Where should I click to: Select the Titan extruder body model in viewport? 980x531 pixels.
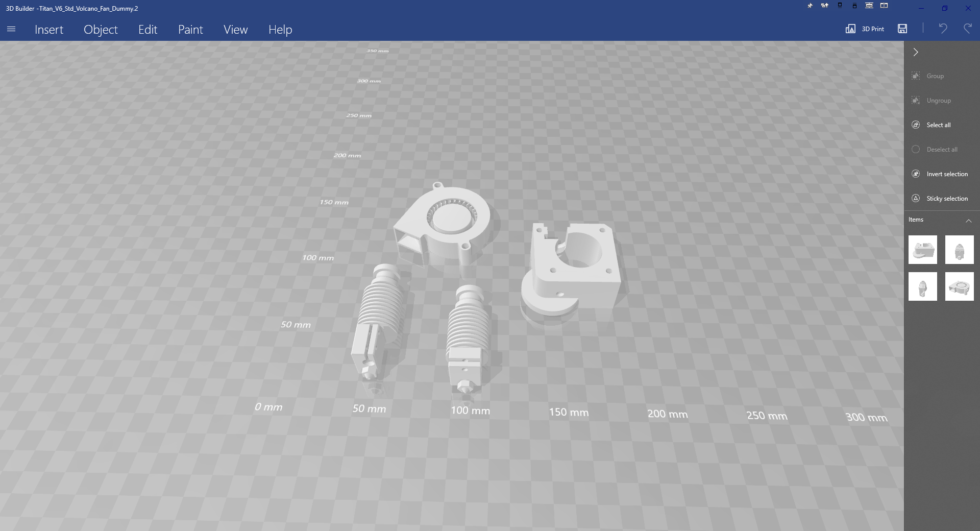pos(572,270)
